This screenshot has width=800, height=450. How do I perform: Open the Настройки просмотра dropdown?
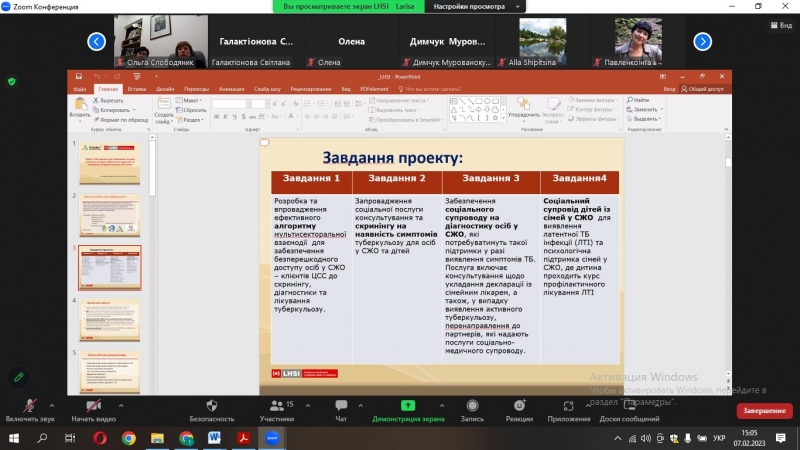coord(475,7)
